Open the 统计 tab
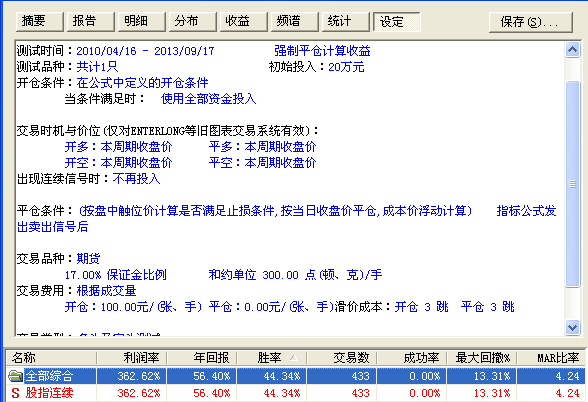 [346, 21]
